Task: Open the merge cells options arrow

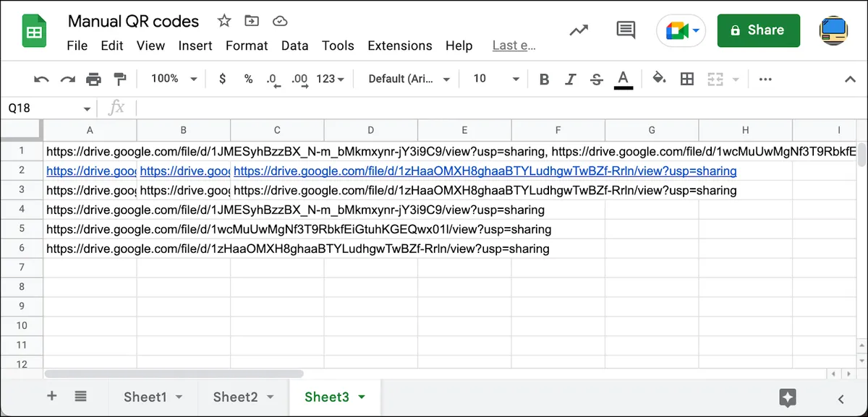Action: 736,79
